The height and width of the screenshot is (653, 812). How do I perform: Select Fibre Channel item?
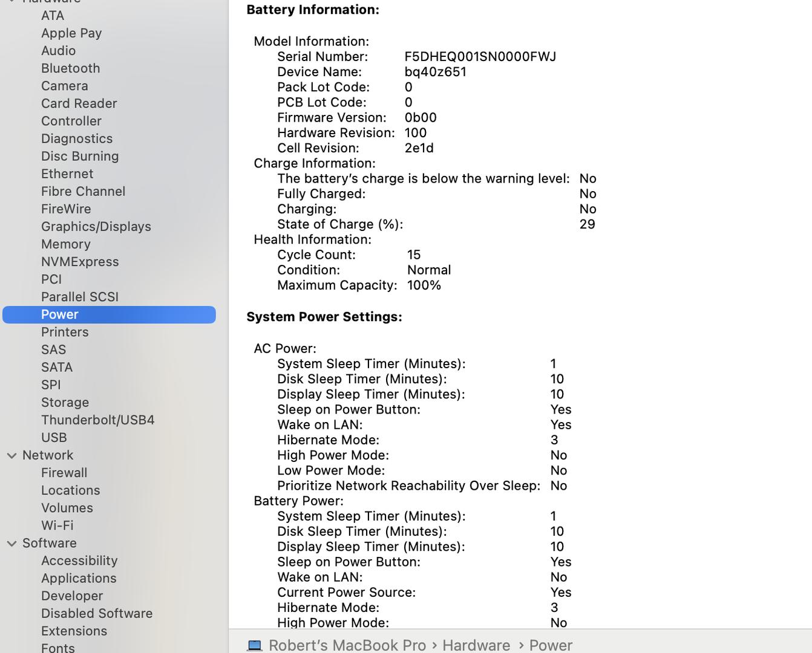[83, 191]
